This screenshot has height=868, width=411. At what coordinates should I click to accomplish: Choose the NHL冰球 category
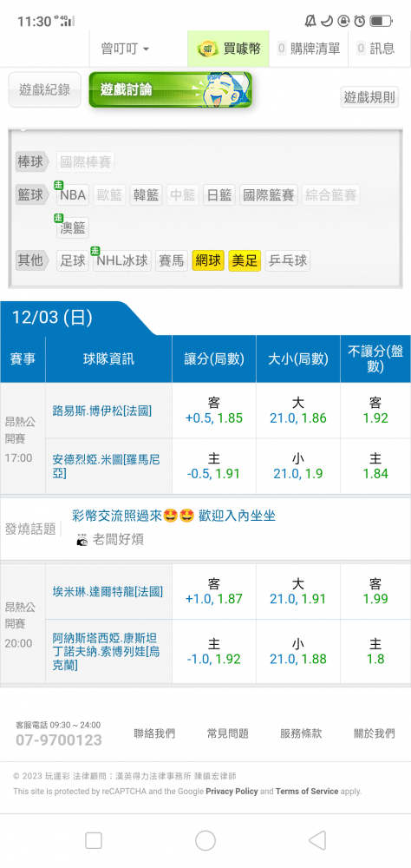[x=121, y=260]
